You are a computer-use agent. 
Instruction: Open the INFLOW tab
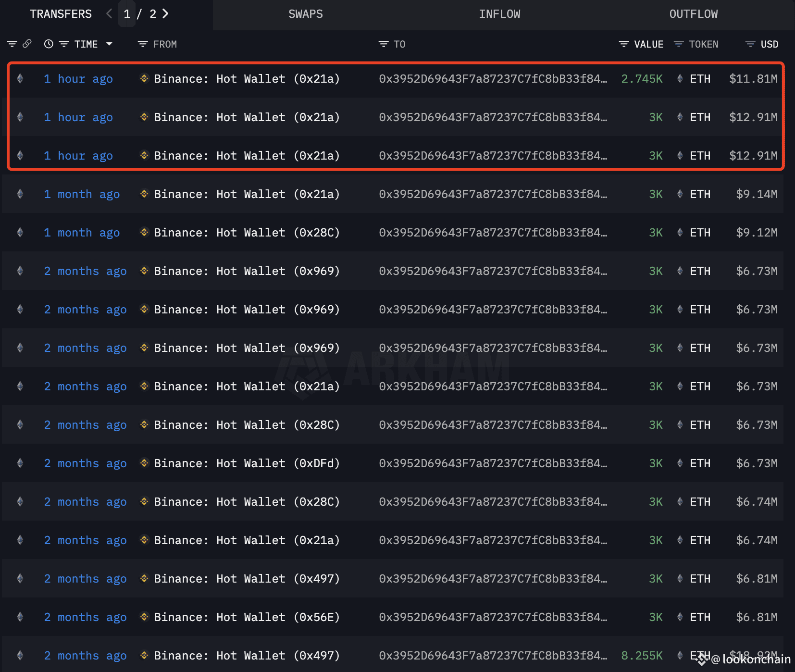coord(499,14)
